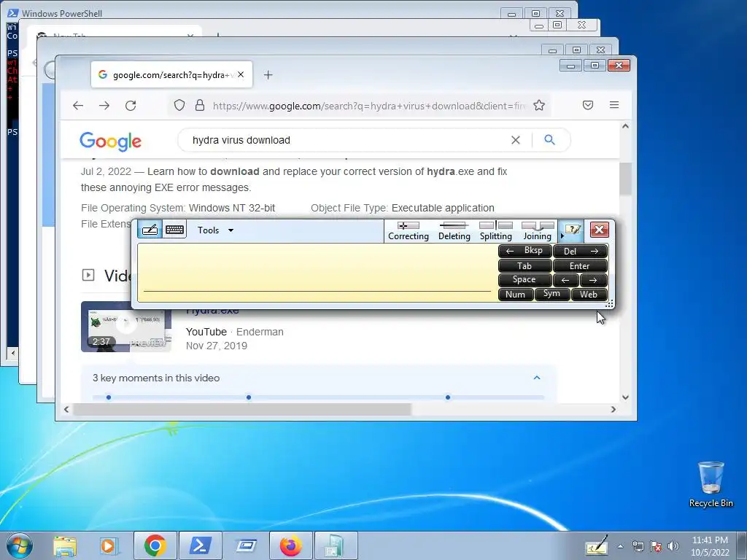Go back in Firefox
Screen dimensions: 747x560
click(x=78, y=106)
